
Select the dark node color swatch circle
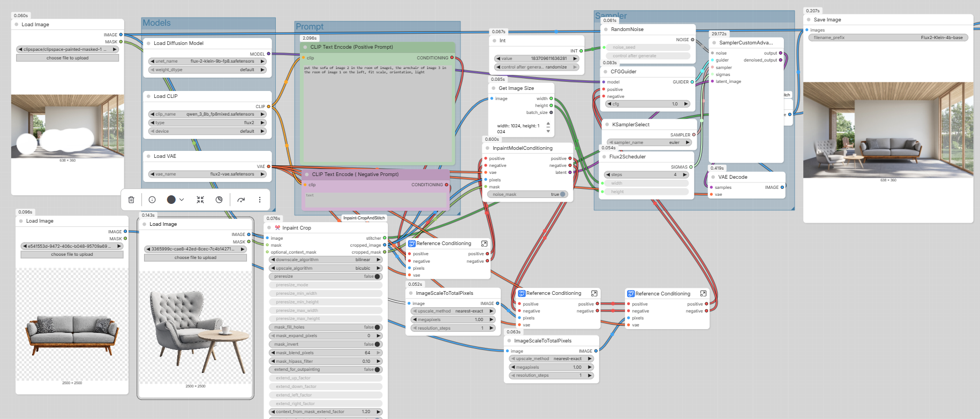pos(171,200)
